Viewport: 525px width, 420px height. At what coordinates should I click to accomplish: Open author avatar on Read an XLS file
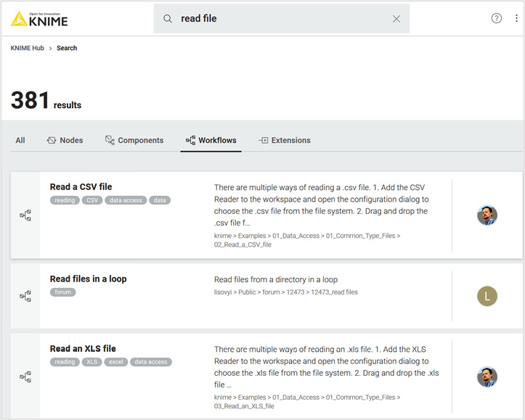[487, 377]
